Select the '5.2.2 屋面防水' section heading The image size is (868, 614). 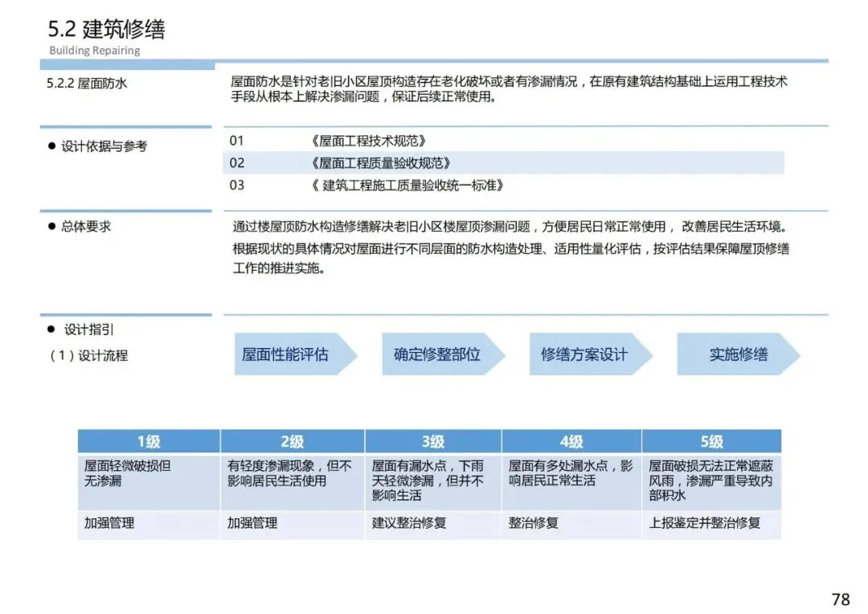click(x=87, y=83)
